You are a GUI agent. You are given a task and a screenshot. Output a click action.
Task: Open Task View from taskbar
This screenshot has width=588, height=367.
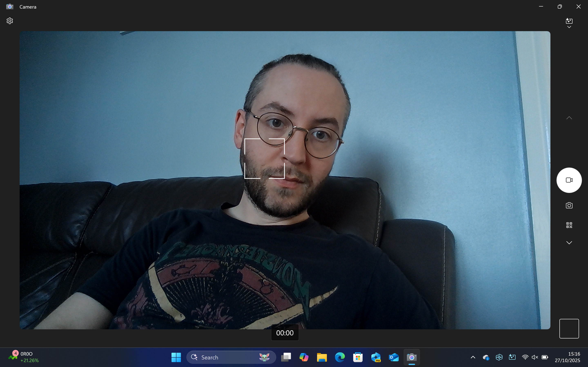pos(286,357)
